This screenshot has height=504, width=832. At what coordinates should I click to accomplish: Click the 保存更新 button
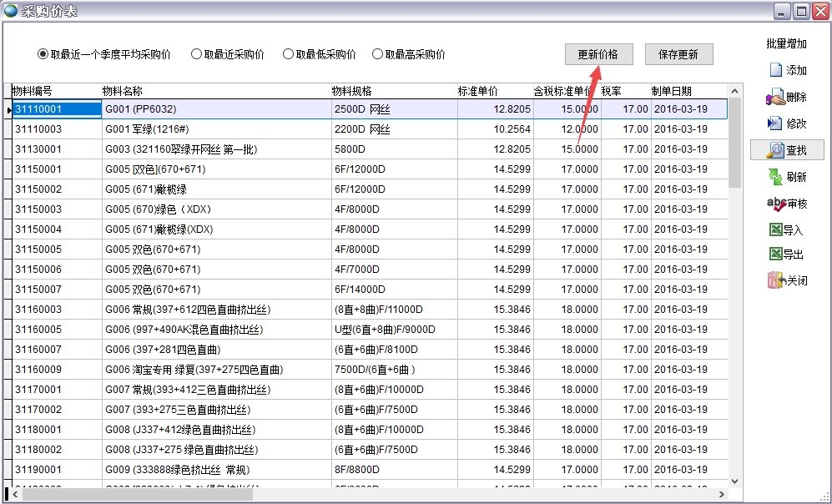pos(681,53)
